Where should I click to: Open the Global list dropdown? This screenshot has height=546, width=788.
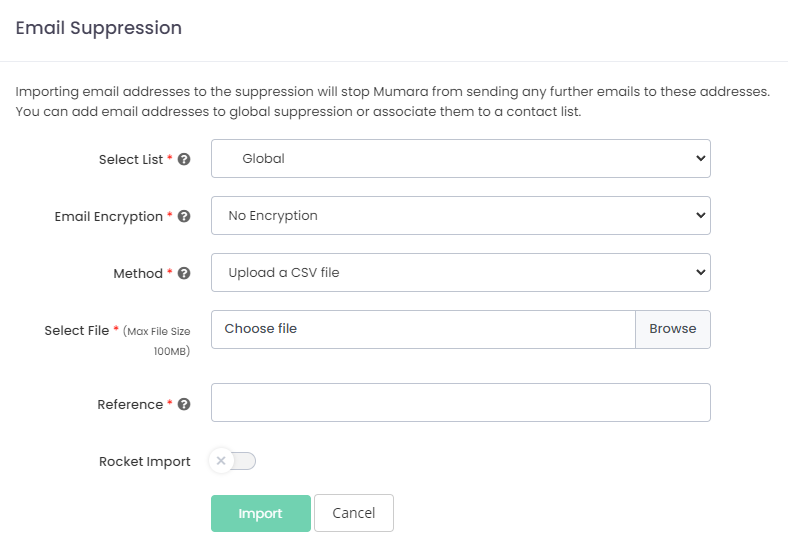click(x=460, y=158)
